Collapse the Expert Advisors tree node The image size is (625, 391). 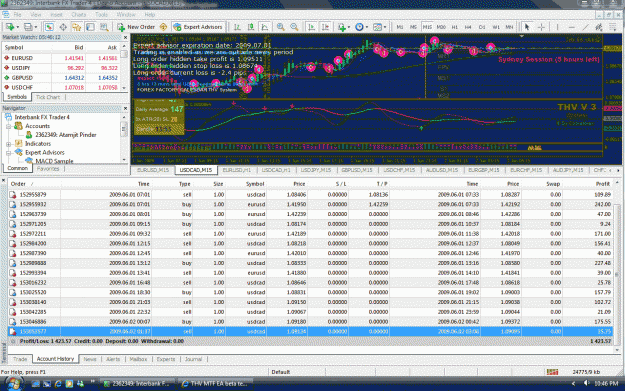click(x=8, y=152)
